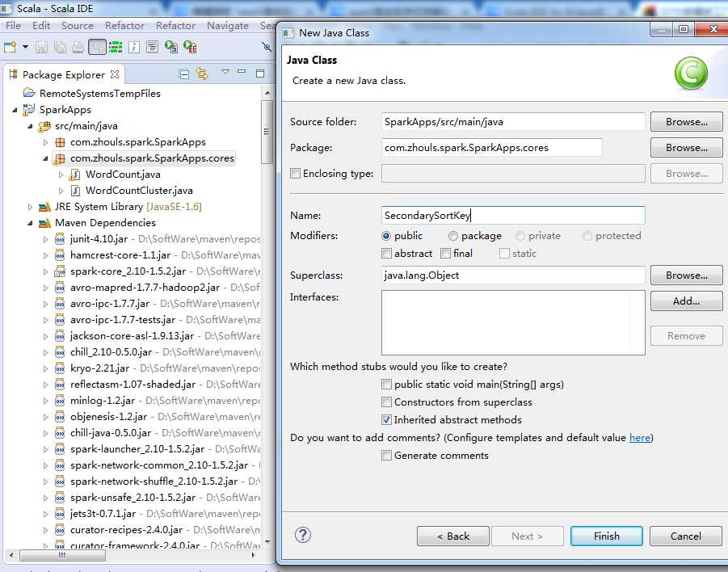Screen dimensions: 728x572
Task: Expand the WordCountCluster.java node
Action: pyautogui.click(x=61, y=191)
